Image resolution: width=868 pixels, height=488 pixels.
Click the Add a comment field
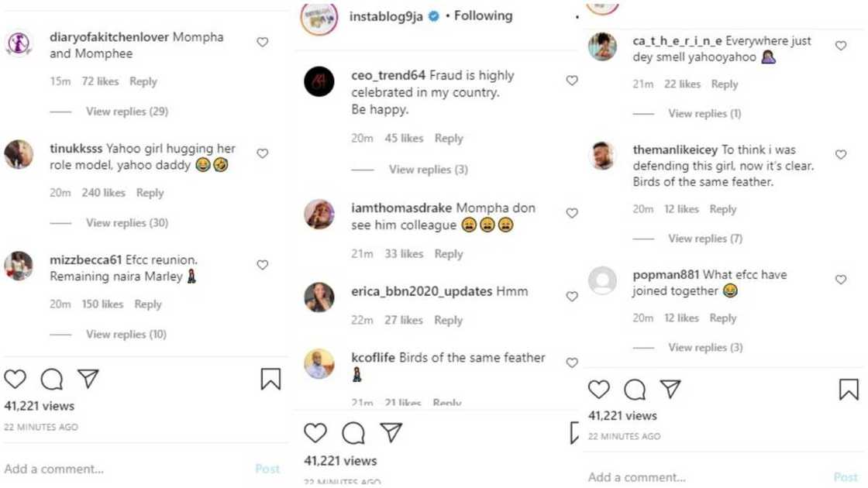pyautogui.click(x=54, y=469)
